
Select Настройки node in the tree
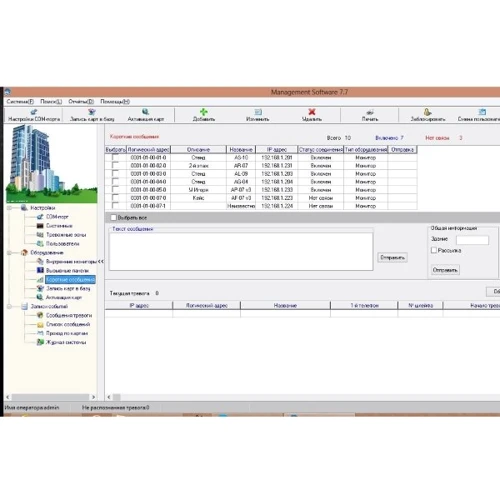pyautogui.click(x=43, y=208)
